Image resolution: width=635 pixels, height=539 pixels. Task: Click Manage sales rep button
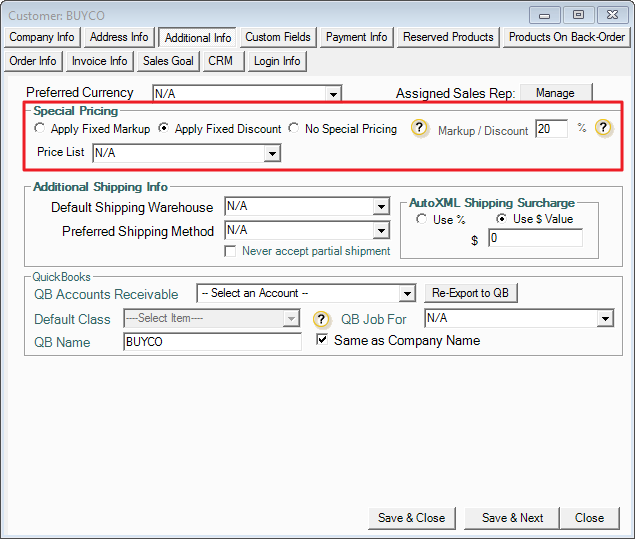click(555, 93)
